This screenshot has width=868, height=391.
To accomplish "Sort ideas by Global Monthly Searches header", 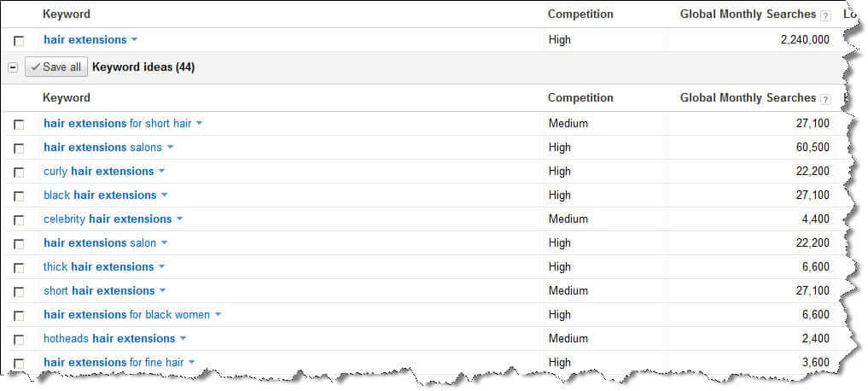I will (748, 98).
